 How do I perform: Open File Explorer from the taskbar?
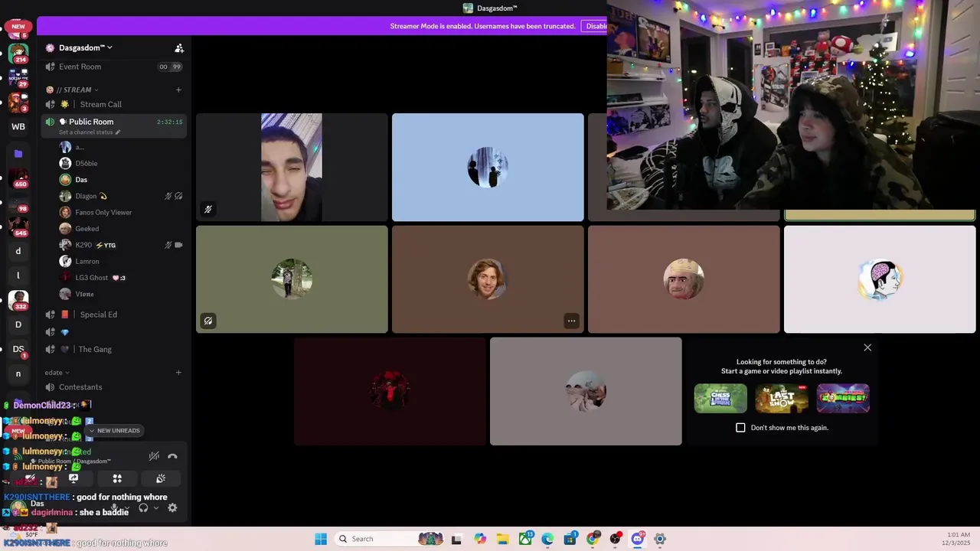click(503, 539)
